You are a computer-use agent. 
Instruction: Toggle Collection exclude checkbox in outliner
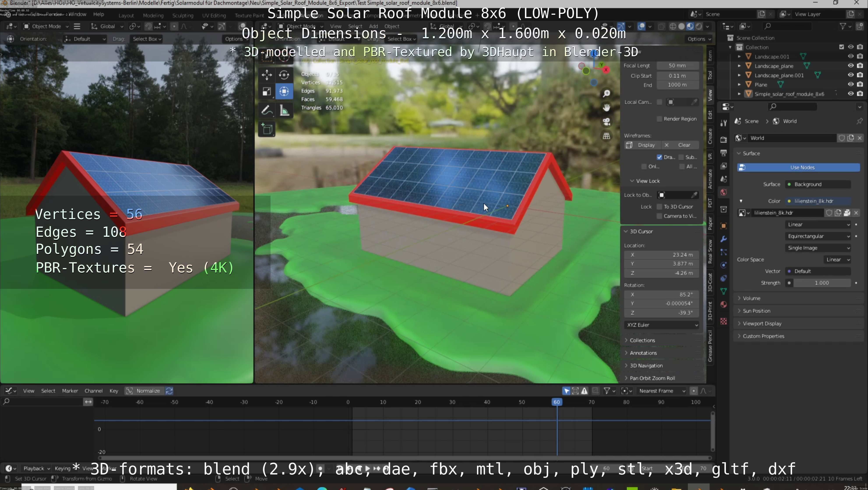(841, 47)
